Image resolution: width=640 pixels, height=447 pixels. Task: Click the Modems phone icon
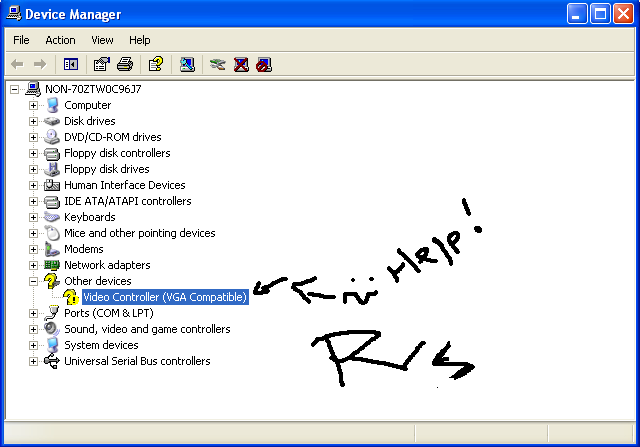[52, 249]
